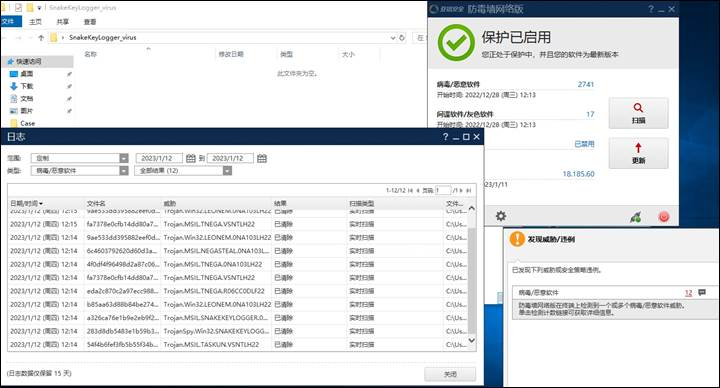
Task: Click the new folder icon in Explorer title bar
Action: pos(30,7)
